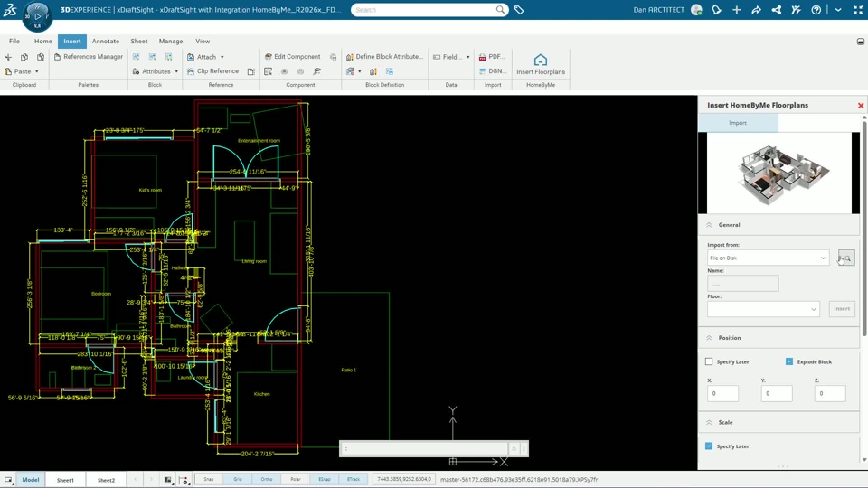Close the Insert HomeByMe Floorplans panel
Viewport: 868px width, 488px height.
(x=860, y=105)
